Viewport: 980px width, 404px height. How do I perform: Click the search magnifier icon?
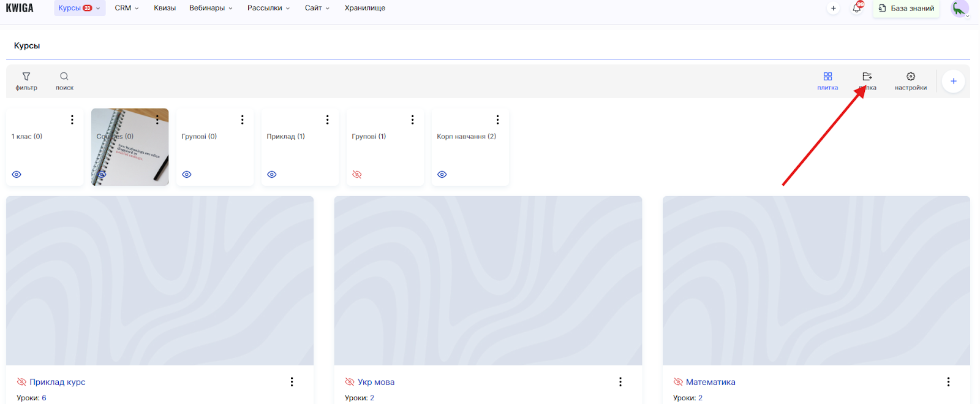click(x=64, y=81)
